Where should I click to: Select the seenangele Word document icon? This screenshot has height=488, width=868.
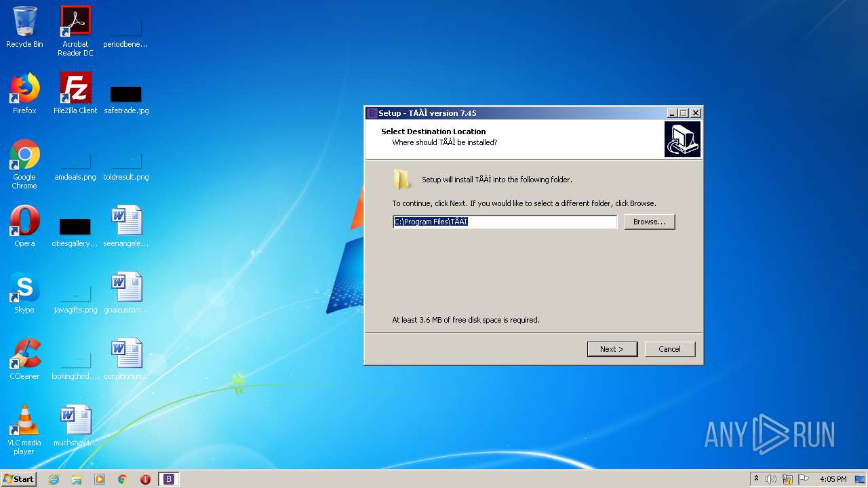pos(125,226)
